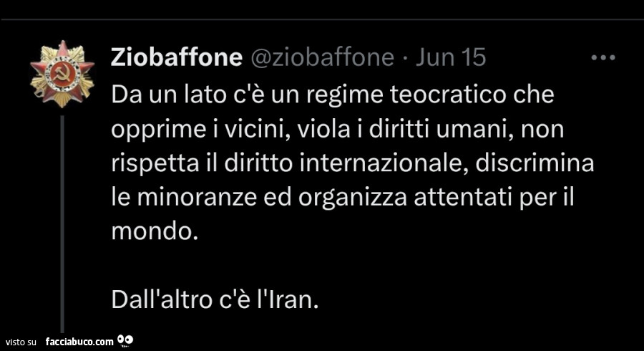This screenshot has height=351, width=644.
Task: Click the line 'Dall'altro c'è l'Iran.'
Action: click(x=215, y=300)
